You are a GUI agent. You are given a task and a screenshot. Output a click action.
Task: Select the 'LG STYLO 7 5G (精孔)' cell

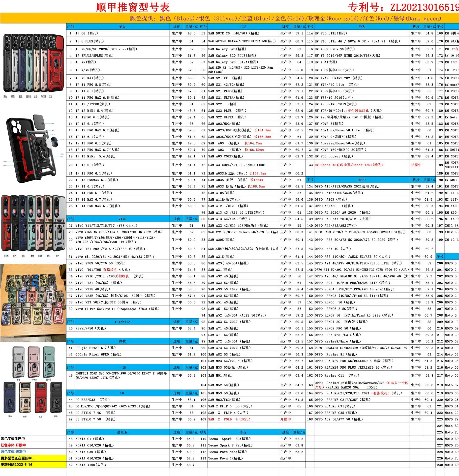(x=122, y=419)
